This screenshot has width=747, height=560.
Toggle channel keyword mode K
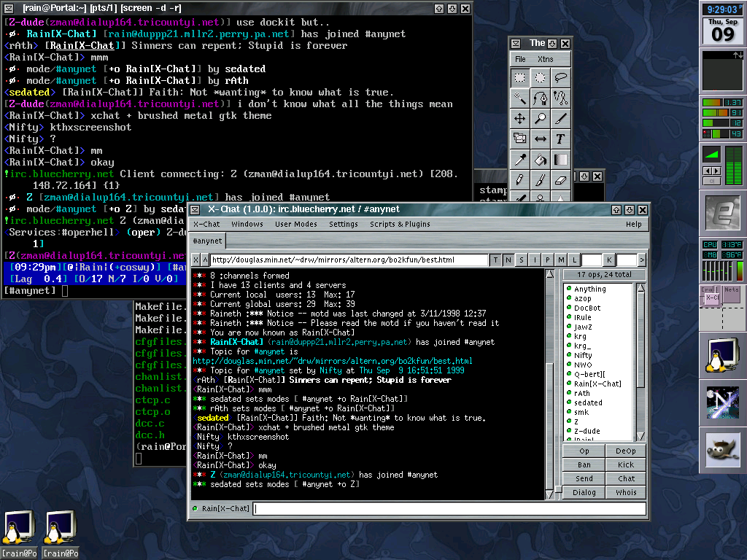click(x=609, y=260)
